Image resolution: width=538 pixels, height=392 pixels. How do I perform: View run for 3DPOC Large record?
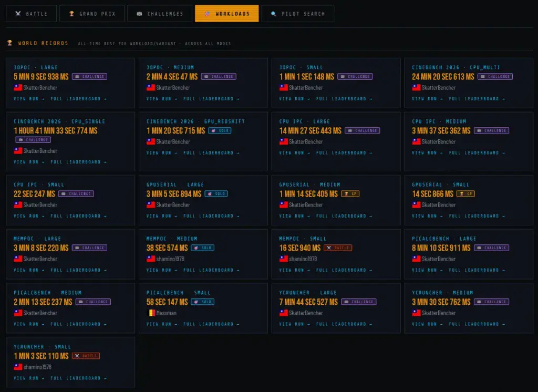point(29,98)
